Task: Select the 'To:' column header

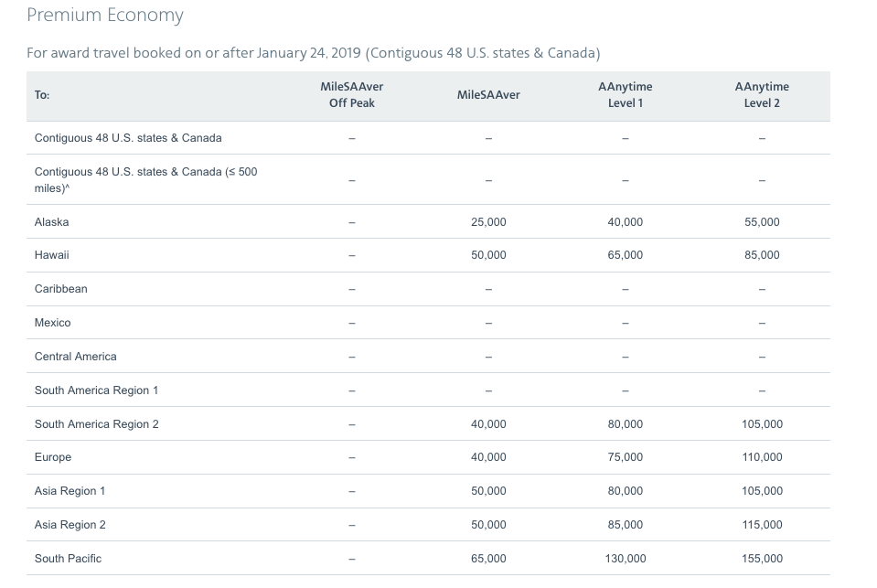Action: pyautogui.click(x=42, y=95)
